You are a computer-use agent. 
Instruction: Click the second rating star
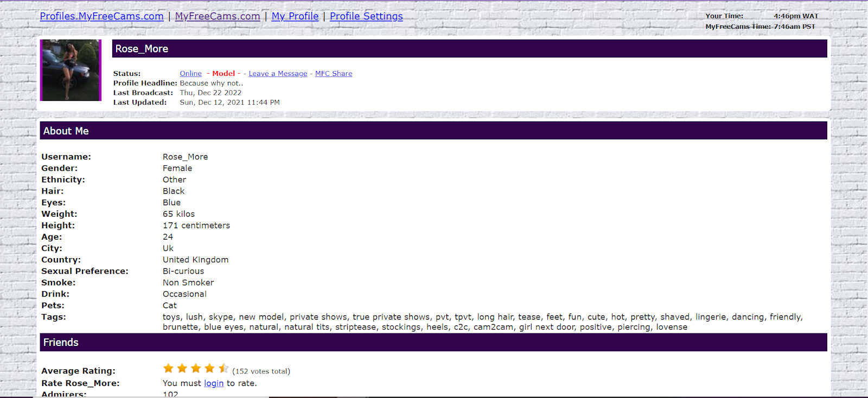(182, 369)
